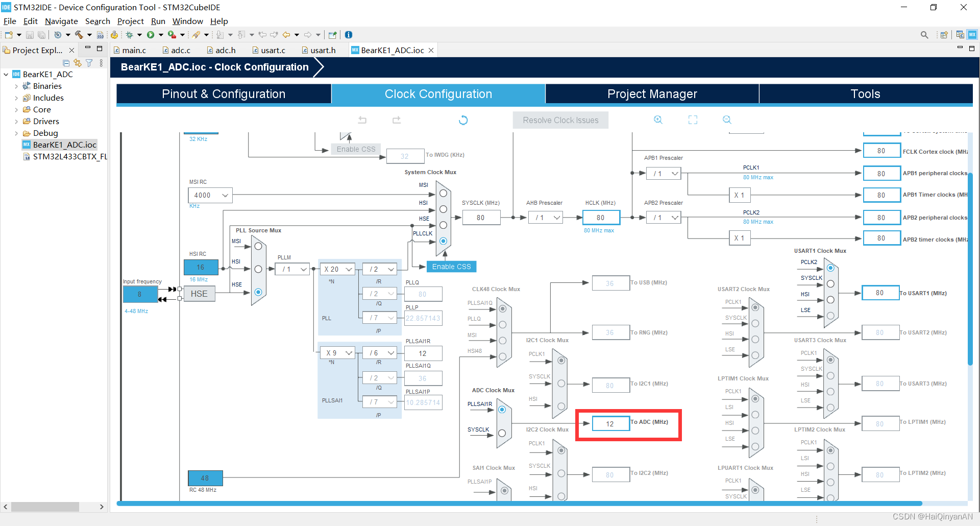Click the refresh clock tree icon

[x=463, y=120]
